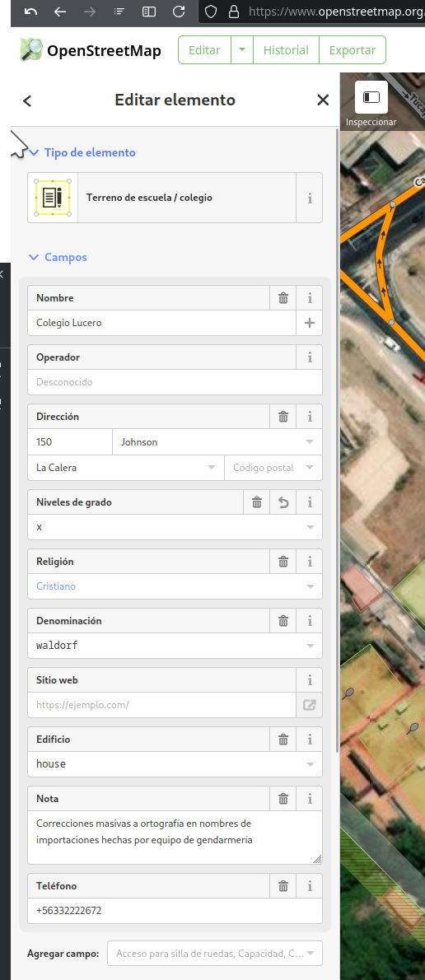Open the Historial tab
Viewport: 425px width, 980px height.
[x=286, y=50]
